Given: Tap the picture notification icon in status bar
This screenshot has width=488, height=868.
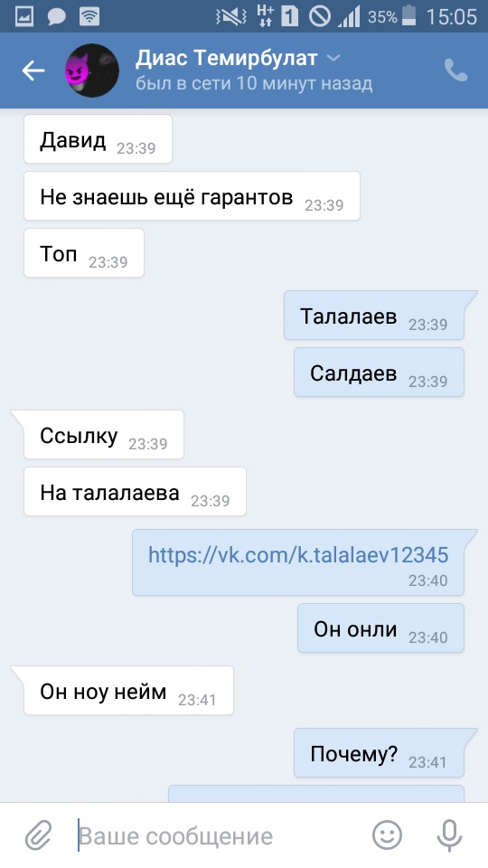Looking at the screenshot, I should pos(23,16).
